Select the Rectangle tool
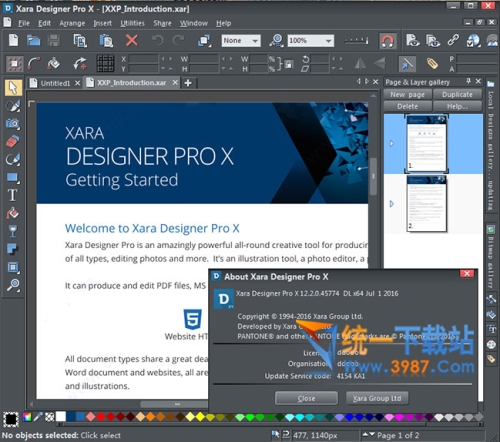 13,178
